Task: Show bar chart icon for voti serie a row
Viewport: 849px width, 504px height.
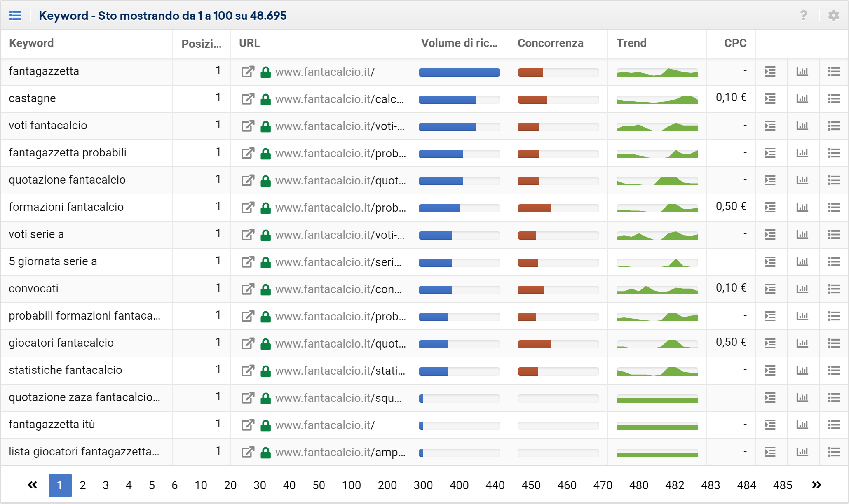Action: click(x=802, y=235)
